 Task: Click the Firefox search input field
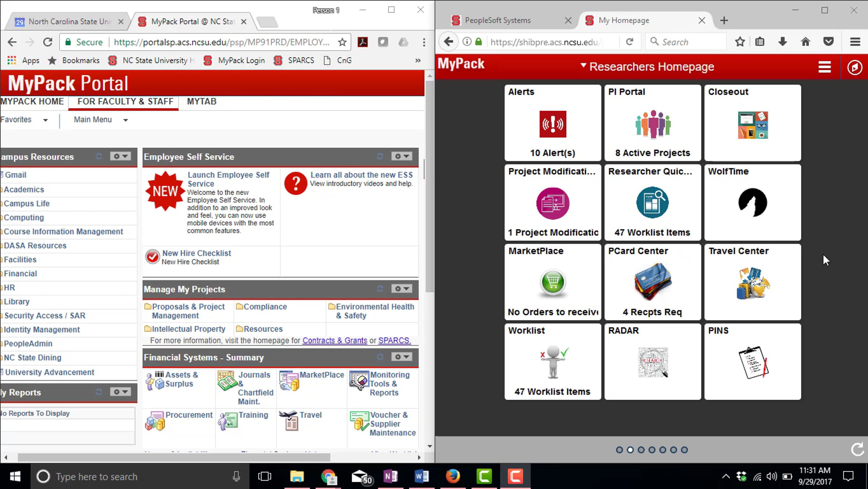686,42
